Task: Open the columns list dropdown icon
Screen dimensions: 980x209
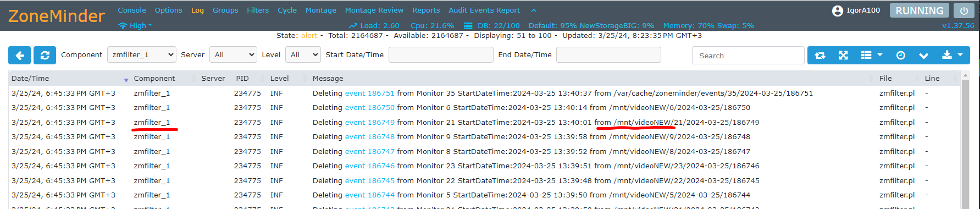Action: [x=871, y=55]
